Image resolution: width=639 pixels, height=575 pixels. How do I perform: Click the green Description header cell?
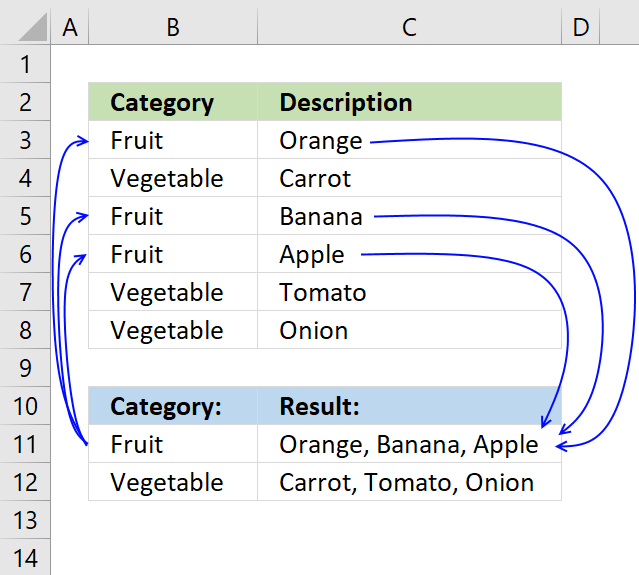click(409, 102)
